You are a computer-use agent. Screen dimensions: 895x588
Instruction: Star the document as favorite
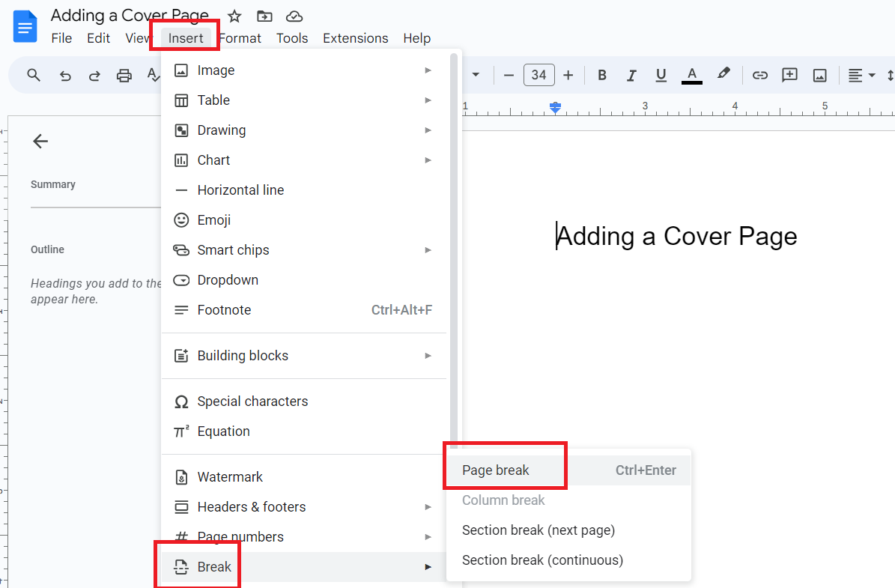pos(234,16)
